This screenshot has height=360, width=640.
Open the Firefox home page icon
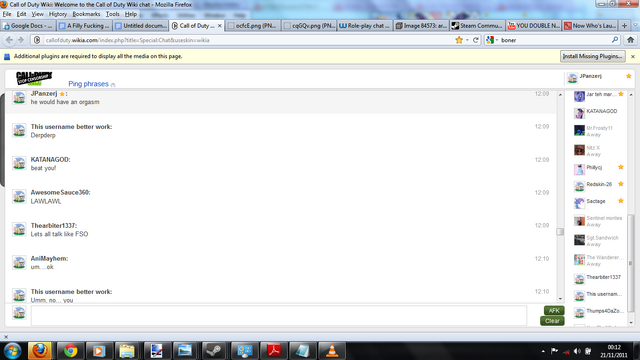[x=631, y=40]
